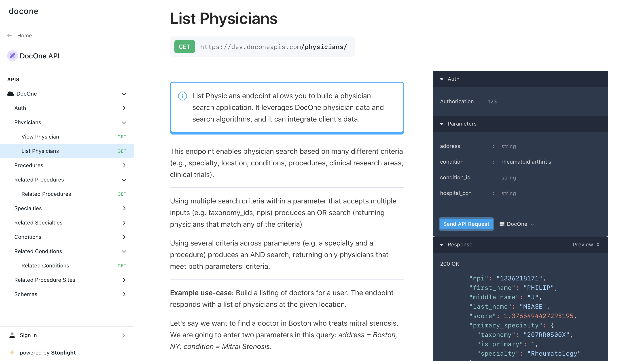Click the DocOne cloud icon in sidebar
644x361 pixels.
tap(11, 94)
